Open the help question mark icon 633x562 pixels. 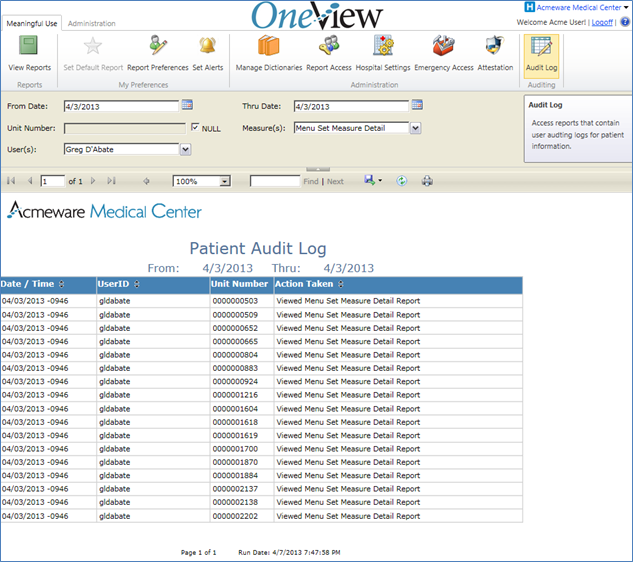click(625, 22)
